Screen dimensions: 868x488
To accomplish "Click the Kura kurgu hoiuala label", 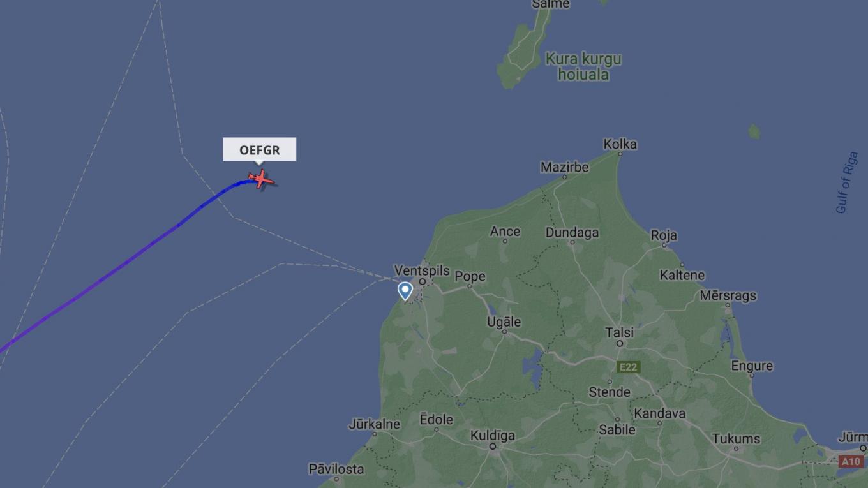I will [x=583, y=66].
